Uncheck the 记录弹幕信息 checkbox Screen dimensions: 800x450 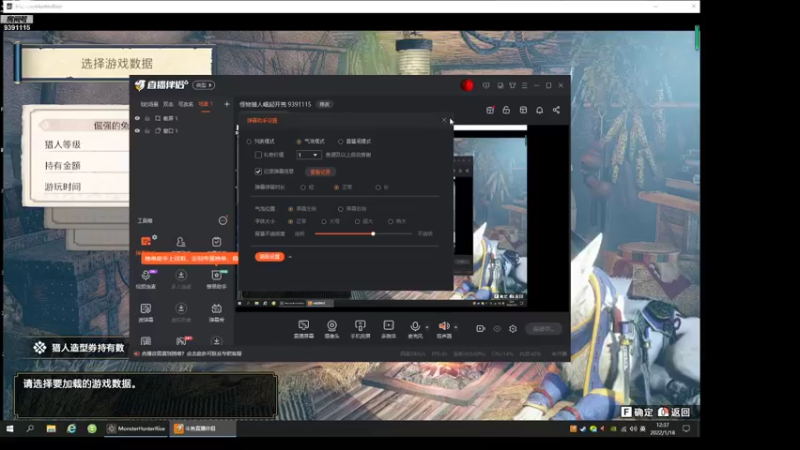(x=258, y=171)
